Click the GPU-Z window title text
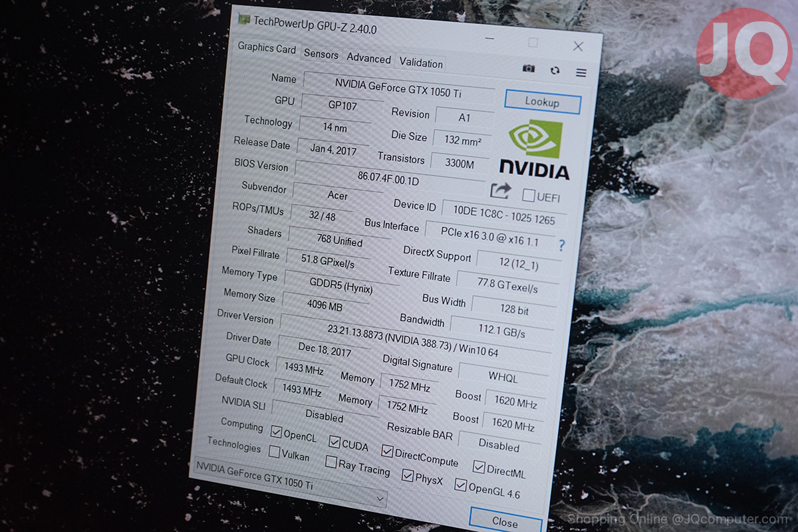 315,25
